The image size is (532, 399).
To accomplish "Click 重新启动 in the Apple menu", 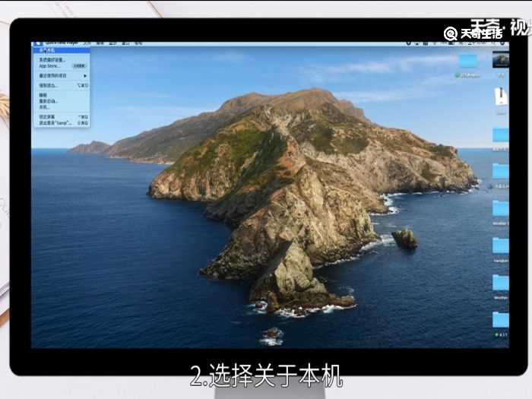I will (49, 101).
